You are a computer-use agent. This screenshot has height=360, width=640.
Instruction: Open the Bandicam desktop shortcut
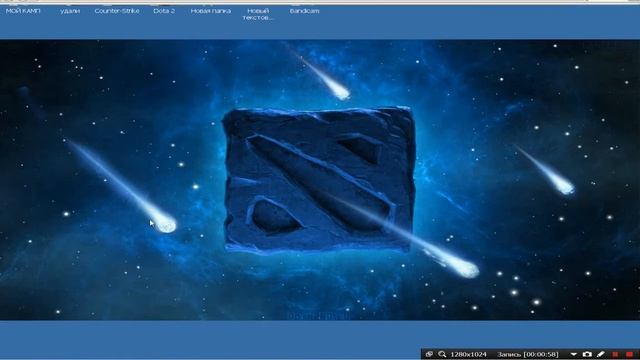point(304,11)
